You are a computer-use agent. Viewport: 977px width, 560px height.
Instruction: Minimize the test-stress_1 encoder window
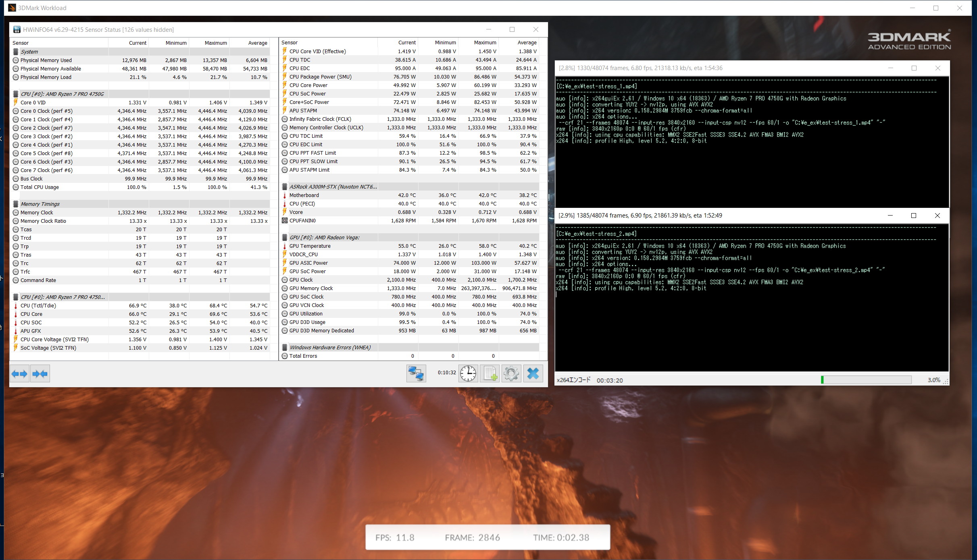(890, 68)
